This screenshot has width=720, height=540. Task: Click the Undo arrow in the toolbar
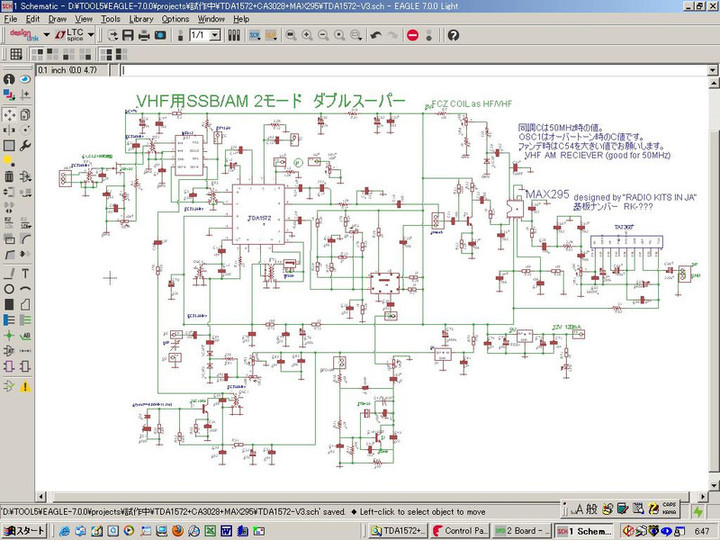(376, 35)
